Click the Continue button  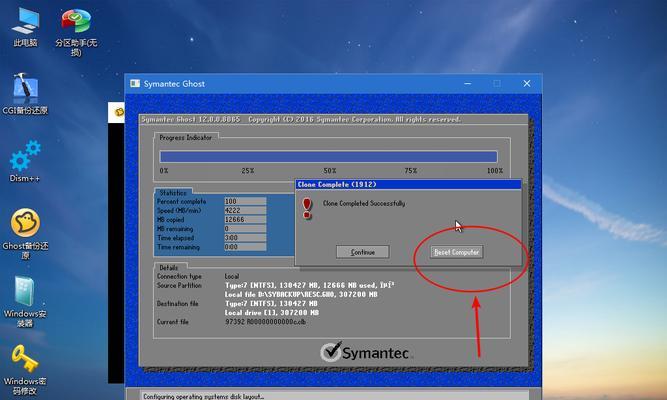point(362,252)
